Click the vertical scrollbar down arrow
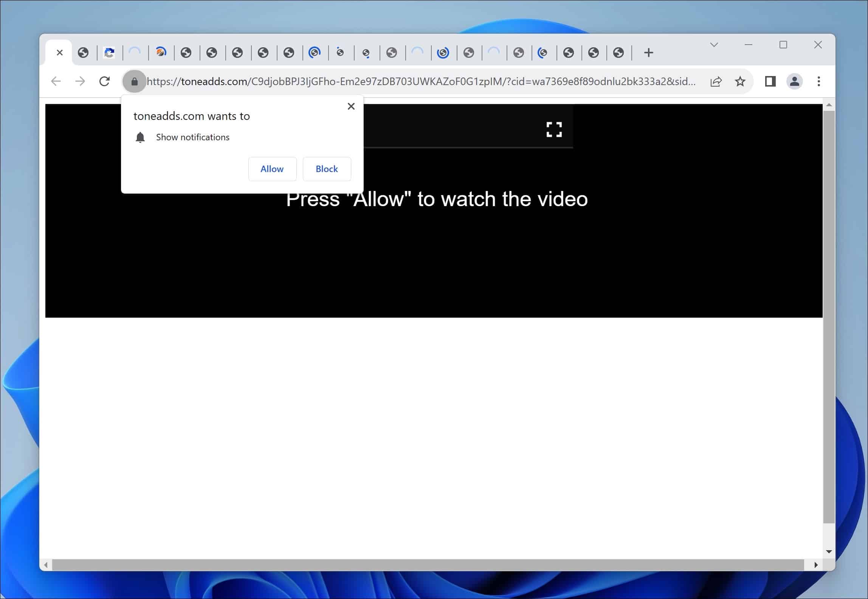 [829, 552]
